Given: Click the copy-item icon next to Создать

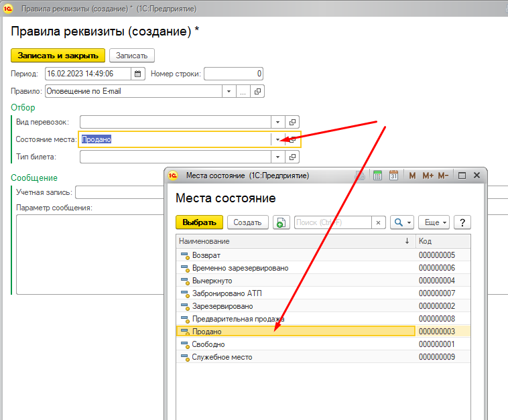Looking at the screenshot, I should (x=281, y=222).
